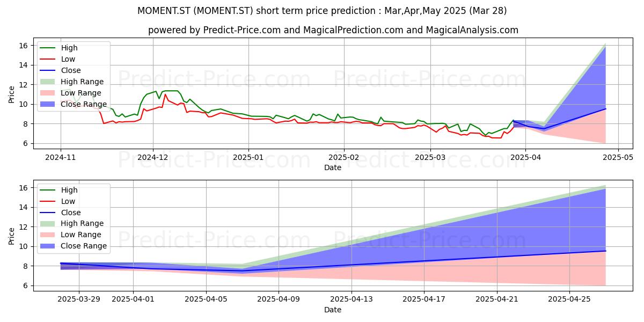Click the 'Price' y-axis label of lower chart

(12, 236)
